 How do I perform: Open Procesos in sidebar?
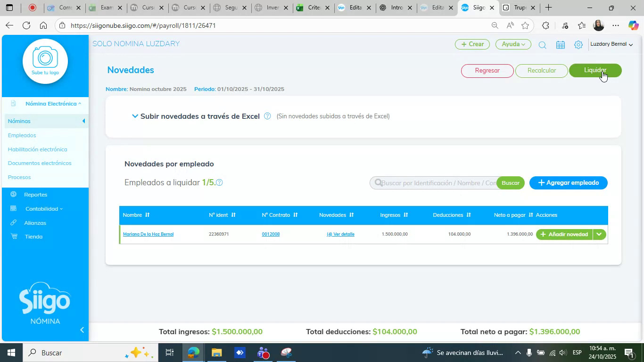click(x=19, y=177)
